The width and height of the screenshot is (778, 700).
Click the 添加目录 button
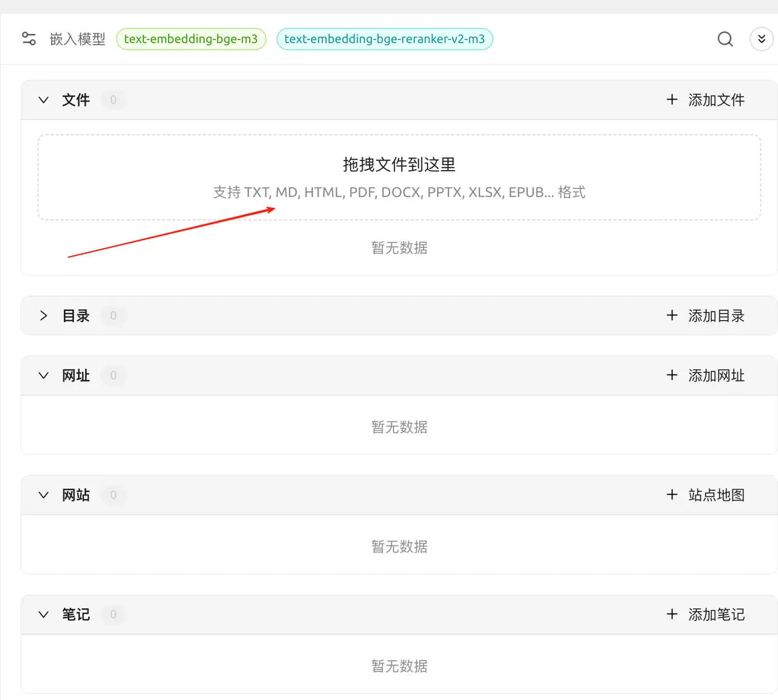tap(705, 315)
